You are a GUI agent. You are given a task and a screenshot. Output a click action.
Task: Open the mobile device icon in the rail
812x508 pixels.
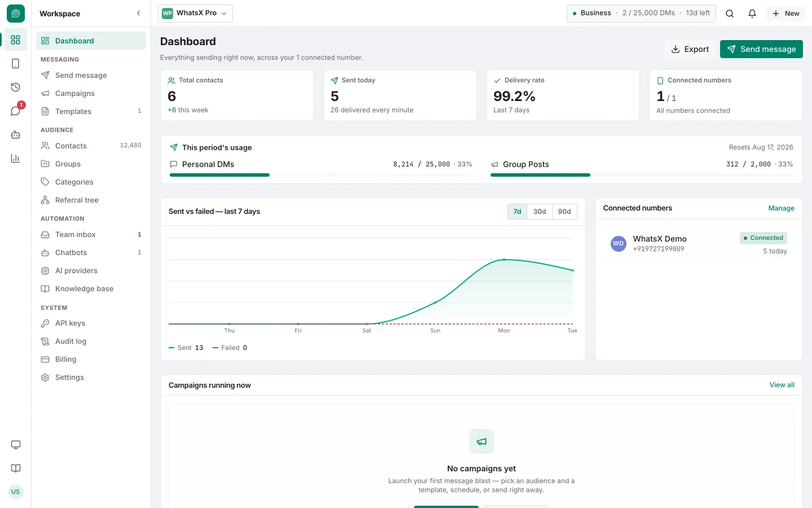click(15, 64)
